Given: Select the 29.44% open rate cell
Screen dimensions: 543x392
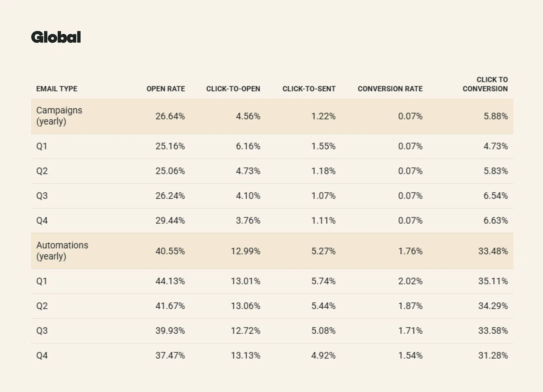Looking at the screenshot, I should pyautogui.click(x=170, y=220).
